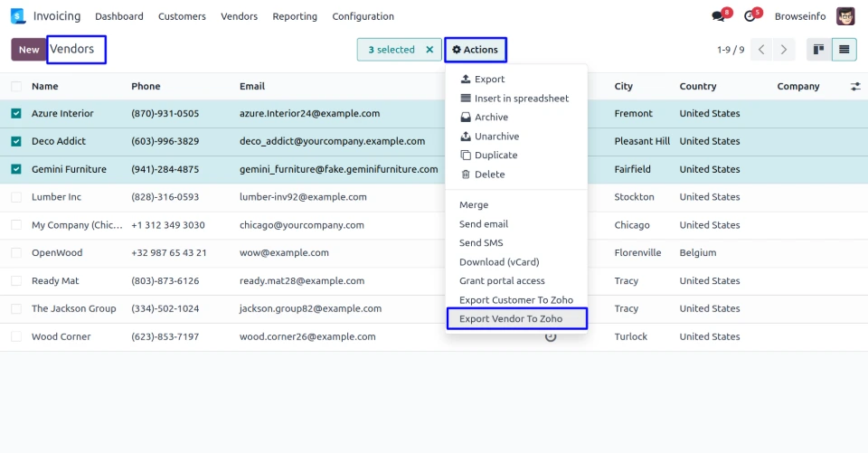Image resolution: width=868 pixels, height=453 pixels.
Task: Go to next page of vendors
Action: pyautogui.click(x=784, y=50)
